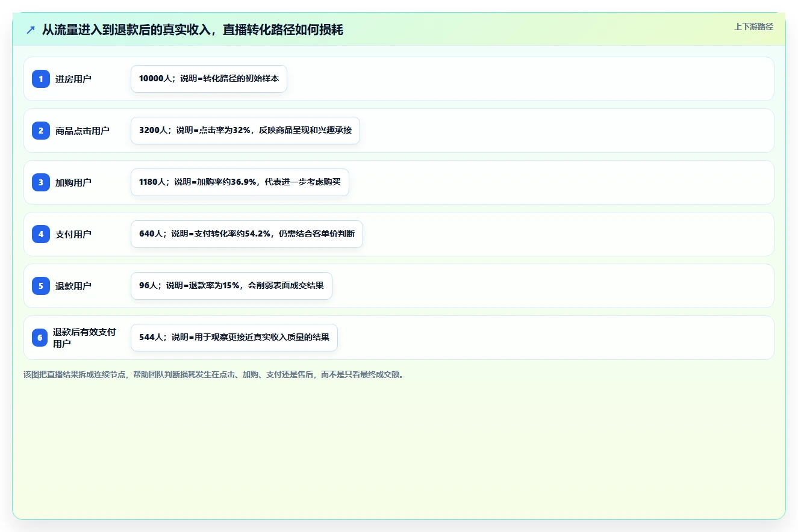Click step badge number 6

click(40, 338)
